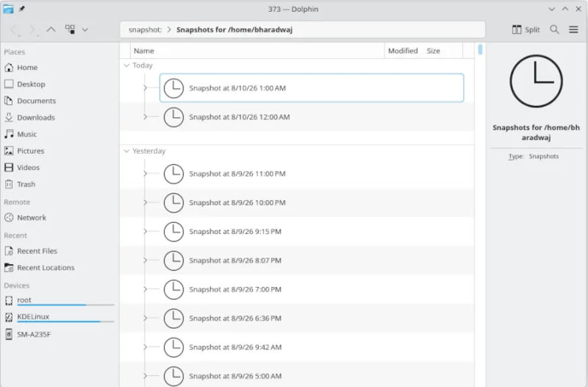Click clock icon of 8/9/26 7:00 PM snapshot

173,289
